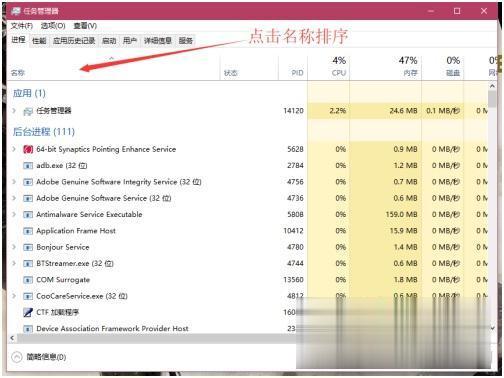Switch to the 用户 tab

[130, 41]
